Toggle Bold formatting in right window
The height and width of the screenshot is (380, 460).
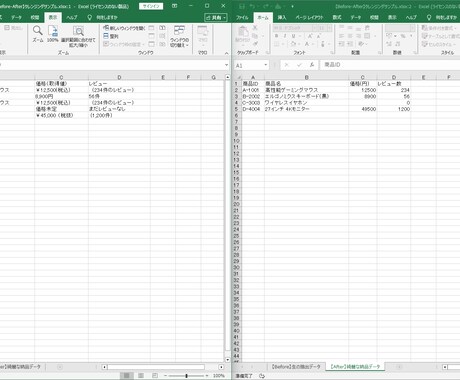coord(276,36)
